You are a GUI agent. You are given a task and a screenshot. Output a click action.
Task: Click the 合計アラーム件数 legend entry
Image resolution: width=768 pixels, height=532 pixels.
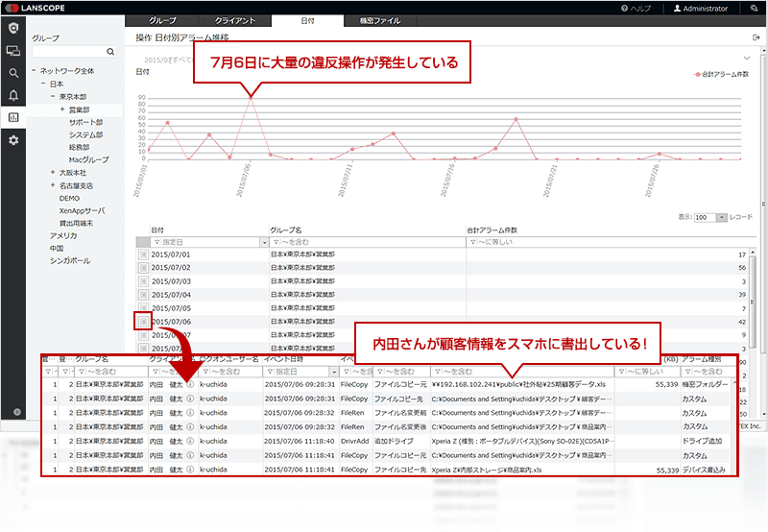(722, 75)
